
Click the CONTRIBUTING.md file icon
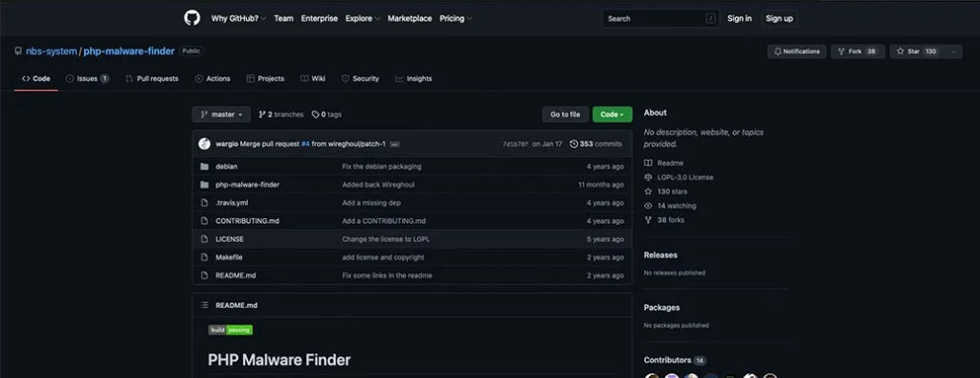(x=204, y=221)
